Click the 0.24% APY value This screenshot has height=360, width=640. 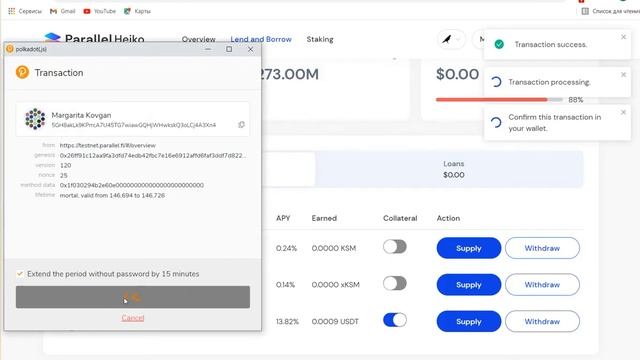pos(286,248)
